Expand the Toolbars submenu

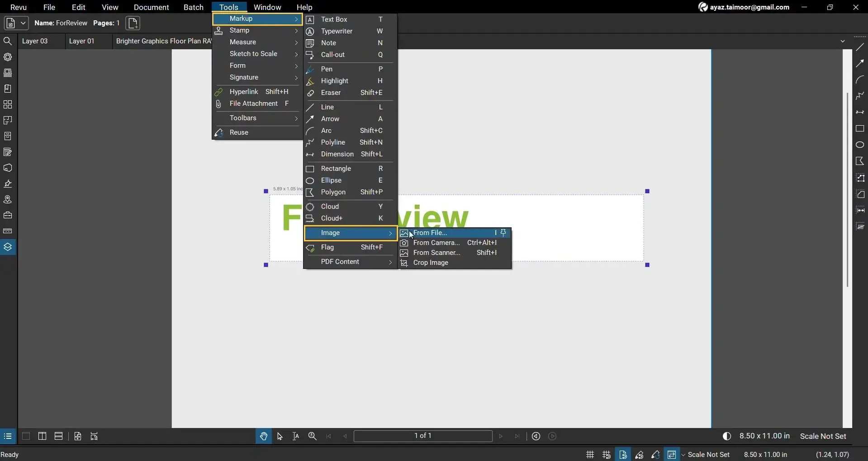[257, 118]
